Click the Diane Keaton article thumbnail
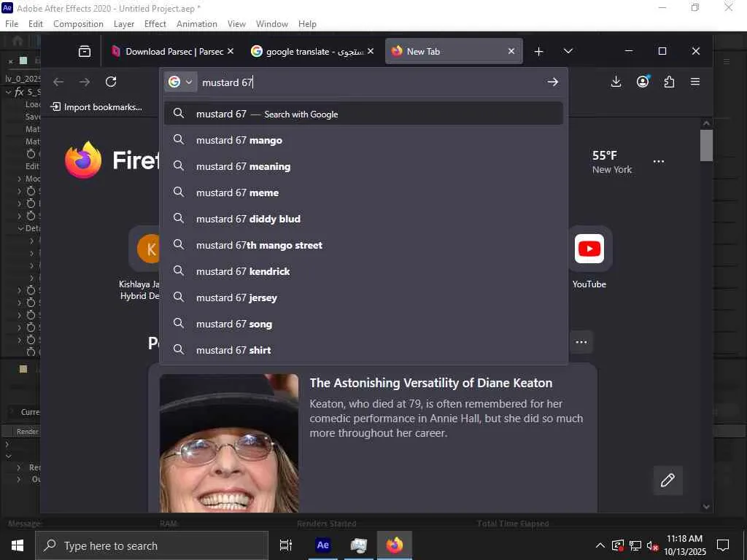Screen dimensions: 747x560 tap(229, 443)
